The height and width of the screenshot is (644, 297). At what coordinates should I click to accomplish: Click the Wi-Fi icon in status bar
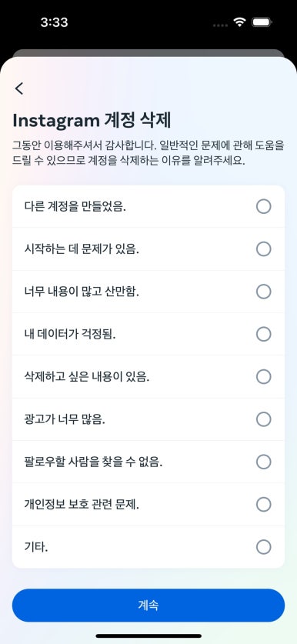pyautogui.click(x=239, y=22)
